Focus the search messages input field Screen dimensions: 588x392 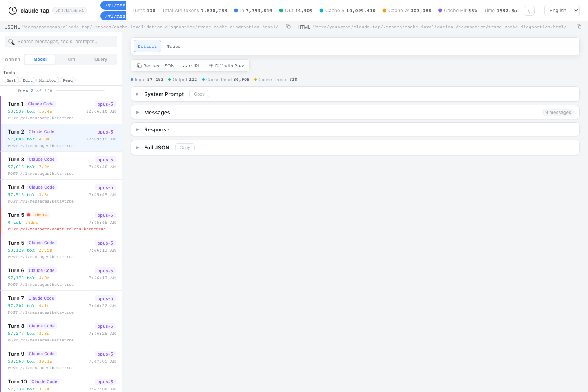(x=61, y=42)
